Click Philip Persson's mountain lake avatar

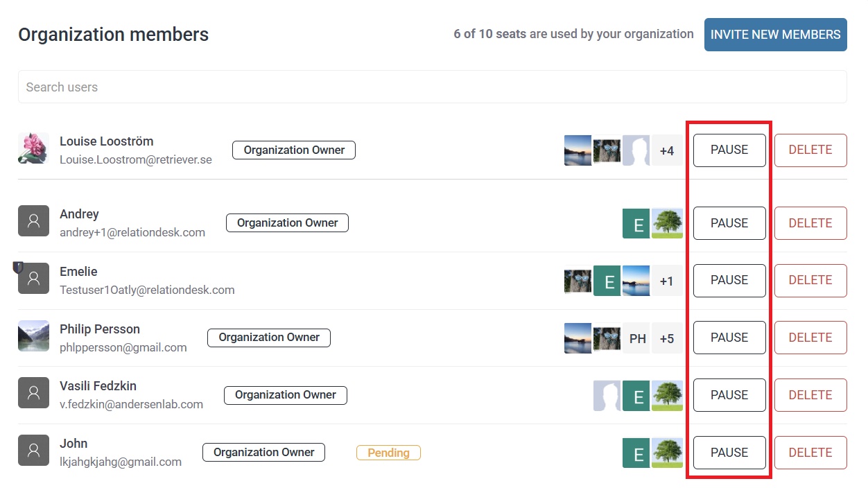coord(33,336)
